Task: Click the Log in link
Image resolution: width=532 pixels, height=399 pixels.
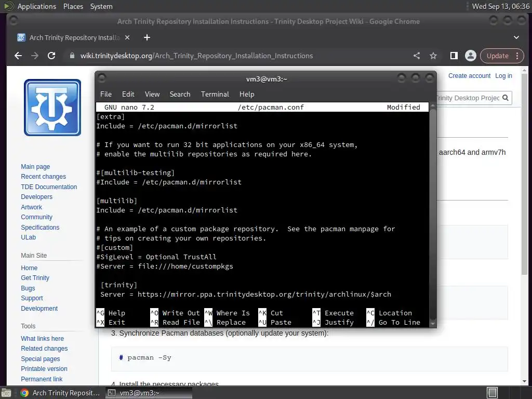Action: point(503,76)
